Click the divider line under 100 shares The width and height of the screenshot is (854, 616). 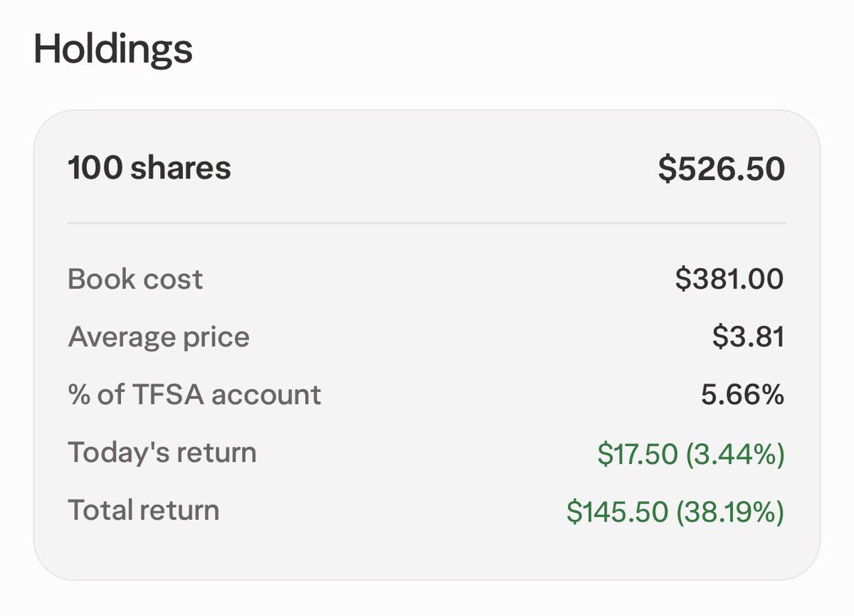[427, 223]
